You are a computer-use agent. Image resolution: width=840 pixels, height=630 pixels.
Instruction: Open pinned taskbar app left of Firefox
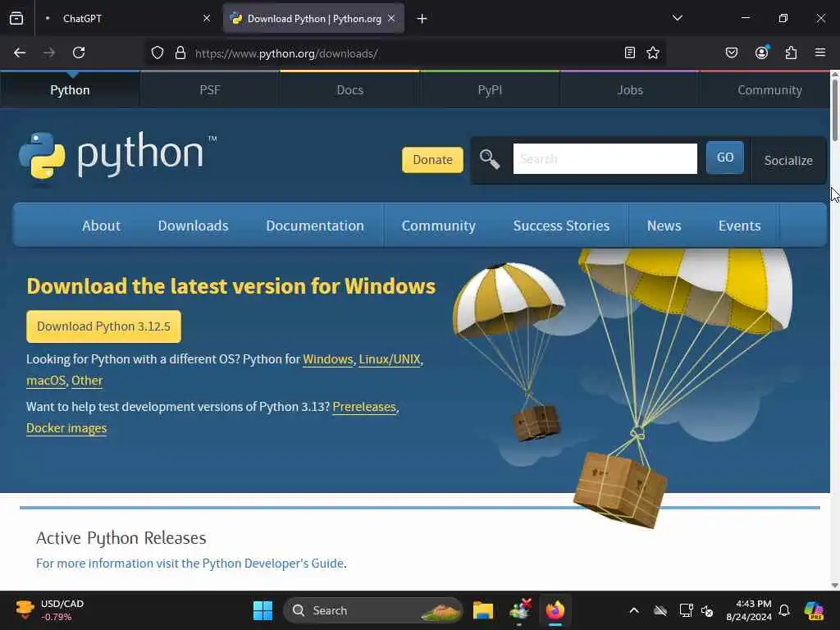pos(519,610)
